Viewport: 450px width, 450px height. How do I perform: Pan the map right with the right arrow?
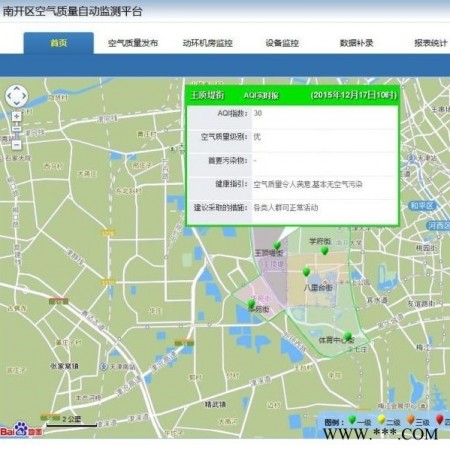tap(24, 96)
